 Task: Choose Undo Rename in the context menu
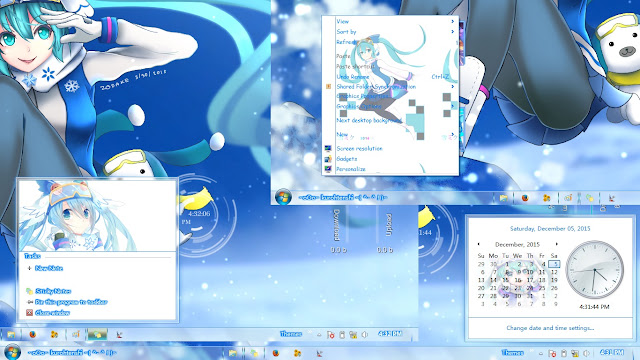(x=353, y=77)
